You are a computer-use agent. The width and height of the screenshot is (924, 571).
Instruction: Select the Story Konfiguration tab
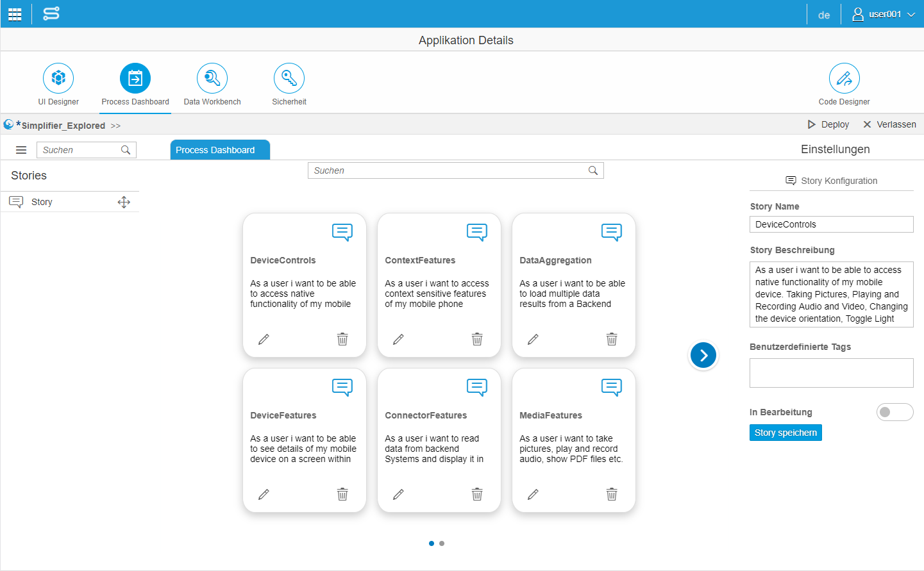(x=832, y=181)
